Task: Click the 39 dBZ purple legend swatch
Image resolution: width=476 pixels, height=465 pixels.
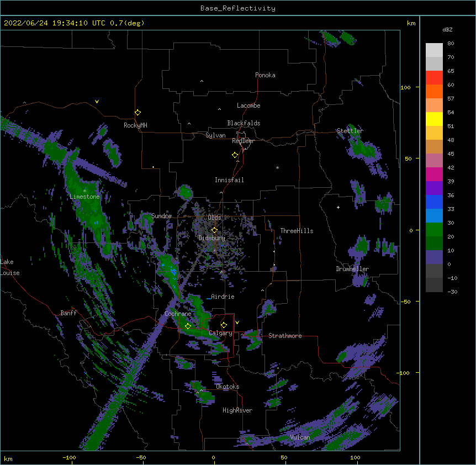Action: (x=434, y=188)
